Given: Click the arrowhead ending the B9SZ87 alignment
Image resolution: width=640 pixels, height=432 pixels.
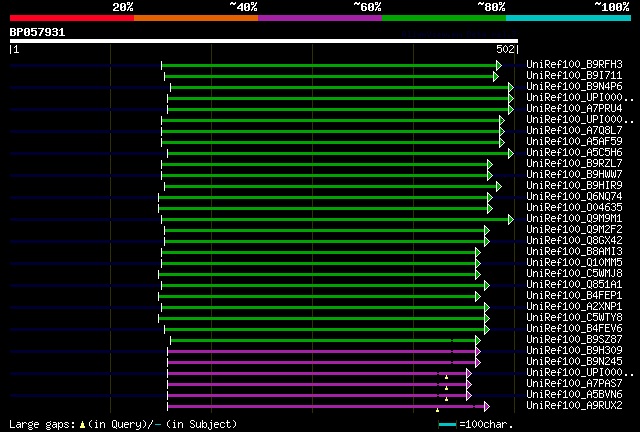Looking at the screenshot, I should [478, 341].
